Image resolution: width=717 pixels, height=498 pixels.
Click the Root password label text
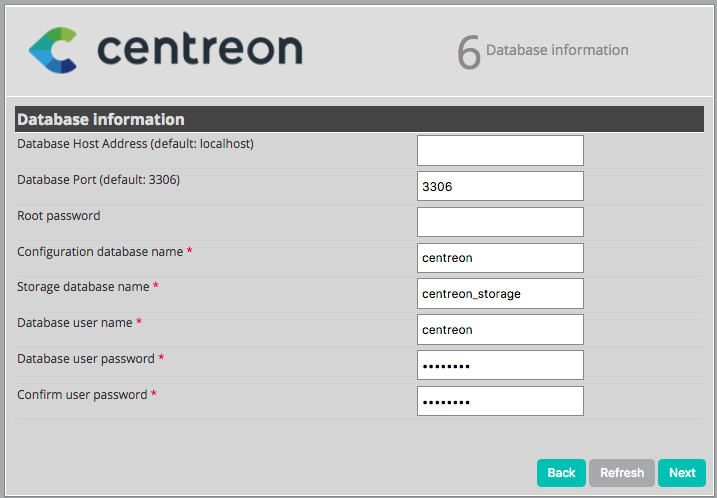(59, 216)
